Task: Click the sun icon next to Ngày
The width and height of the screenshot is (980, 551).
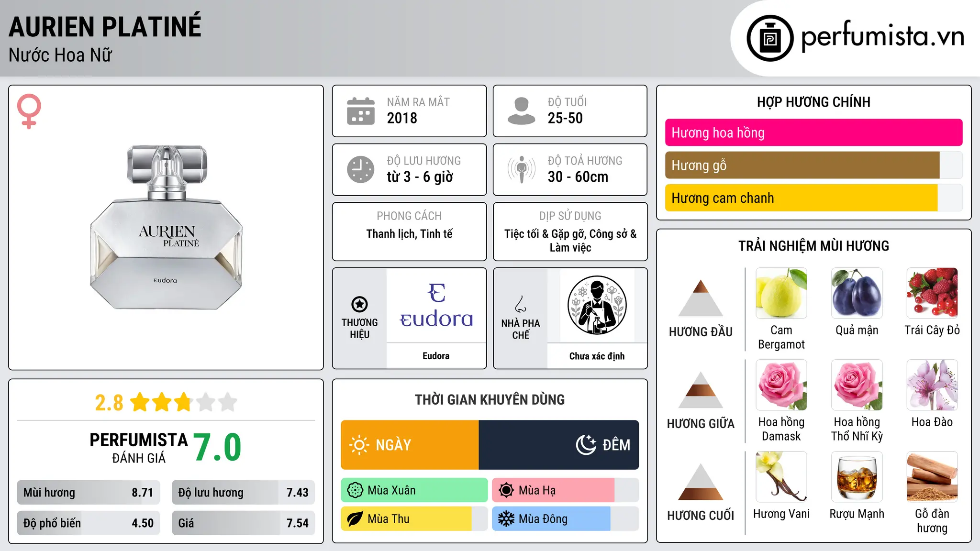Action: pyautogui.click(x=359, y=445)
